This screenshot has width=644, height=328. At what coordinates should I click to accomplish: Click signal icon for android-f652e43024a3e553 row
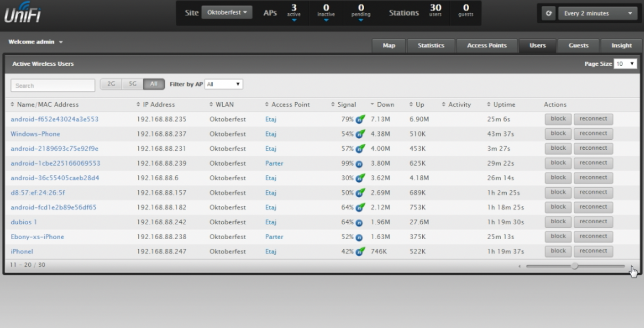point(361,120)
